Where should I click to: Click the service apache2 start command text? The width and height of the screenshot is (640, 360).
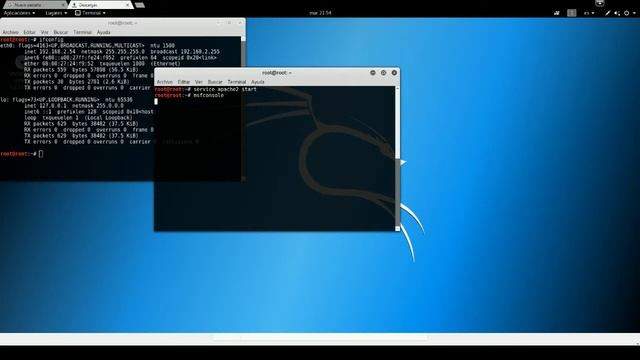[x=225, y=89]
